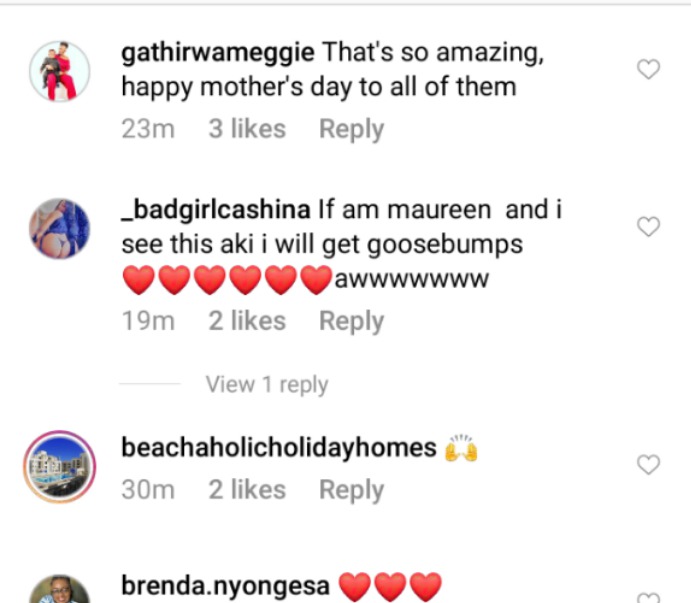Reply to beachaholicholidayhomes comment
Image resolution: width=691 pixels, height=603 pixels.
click(x=351, y=490)
